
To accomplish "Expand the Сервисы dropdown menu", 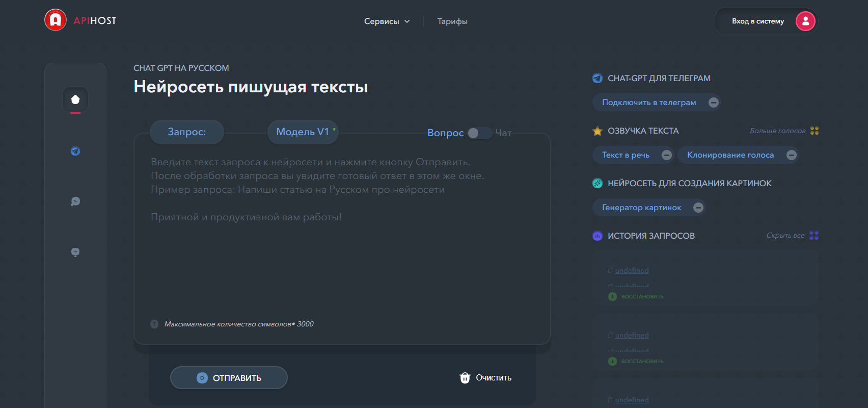I will pos(387,21).
